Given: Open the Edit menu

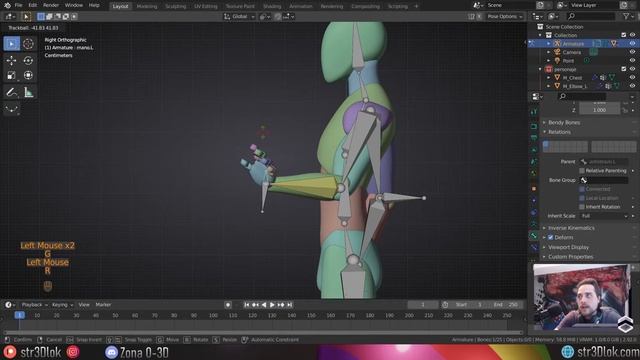Looking at the screenshot, I should click(x=33, y=5).
